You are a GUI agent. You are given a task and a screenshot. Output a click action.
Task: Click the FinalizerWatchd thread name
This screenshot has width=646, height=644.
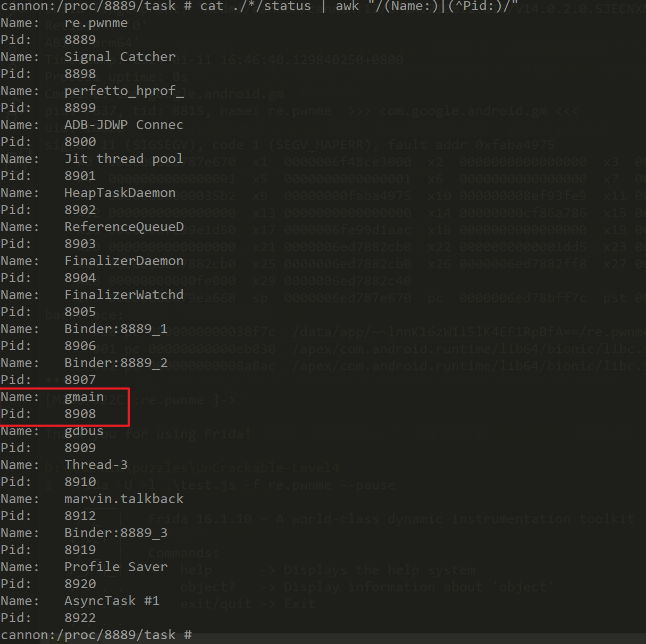coord(124,295)
